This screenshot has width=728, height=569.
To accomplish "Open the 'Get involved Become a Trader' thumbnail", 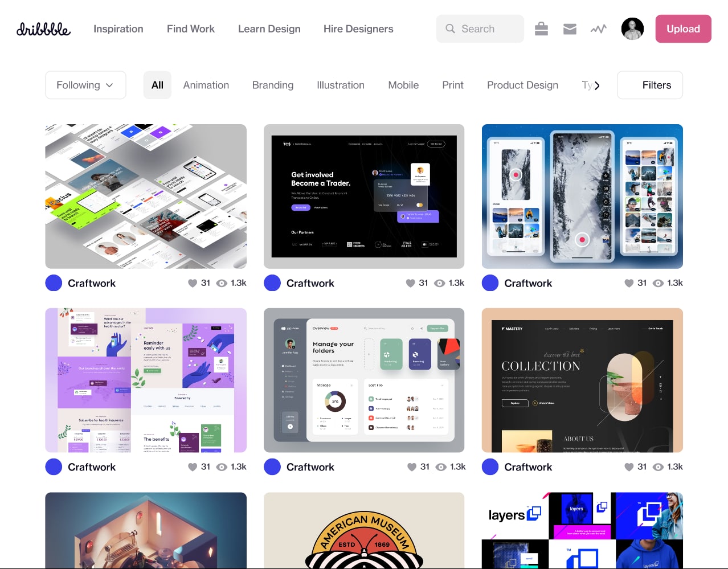I will (x=364, y=197).
